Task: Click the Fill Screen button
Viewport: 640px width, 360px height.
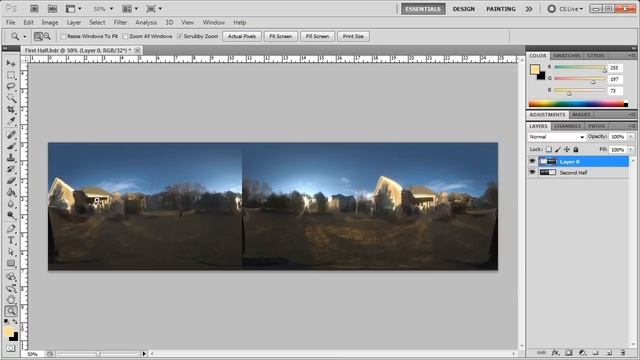Action: [x=317, y=36]
